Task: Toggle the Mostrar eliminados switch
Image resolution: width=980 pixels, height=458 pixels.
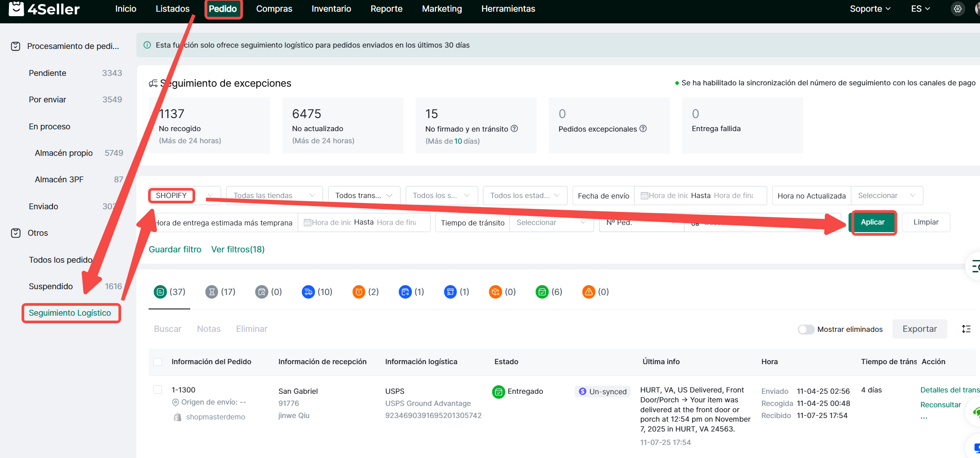Action: 806,330
